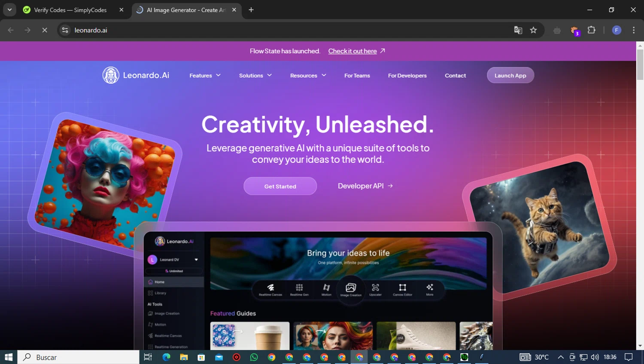This screenshot has height=364, width=644.
Task: Open the colorful hair woman guide thumbnail
Action: pyautogui.click(x=333, y=336)
